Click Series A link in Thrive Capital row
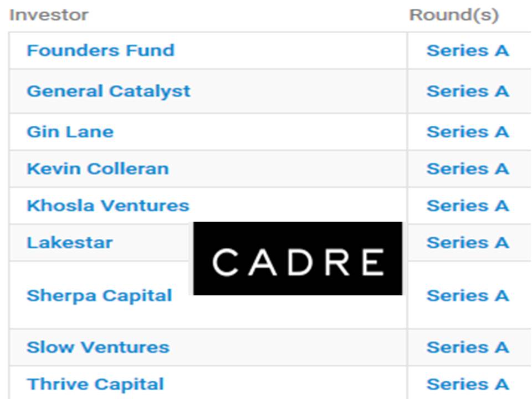The width and height of the screenshot is (532, 399). coord(468,385)
